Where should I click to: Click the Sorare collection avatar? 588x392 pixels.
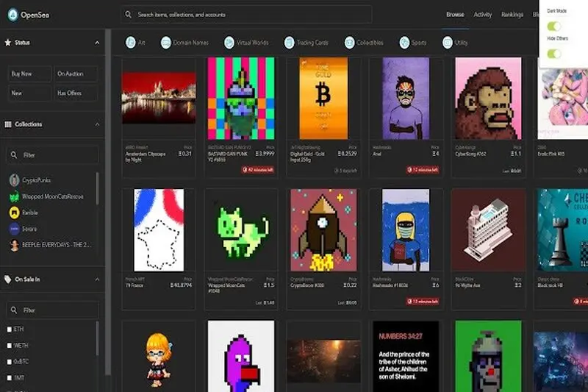tap(14, 229)
